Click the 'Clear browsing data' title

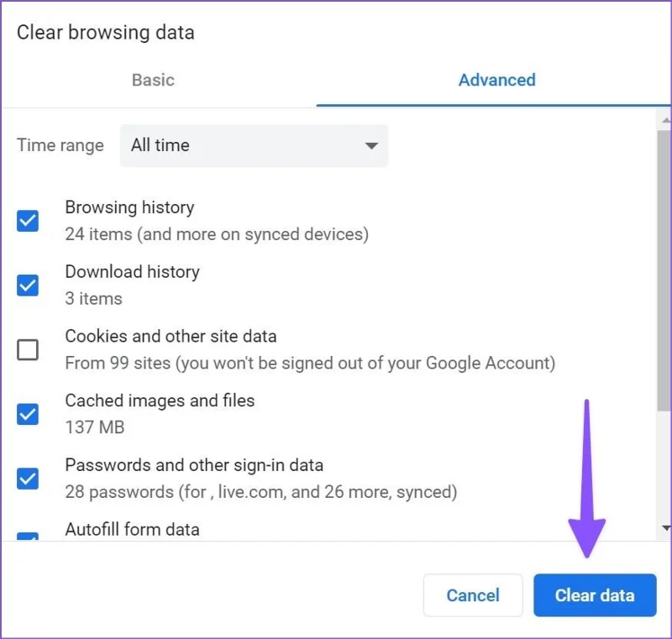[106, 33]
